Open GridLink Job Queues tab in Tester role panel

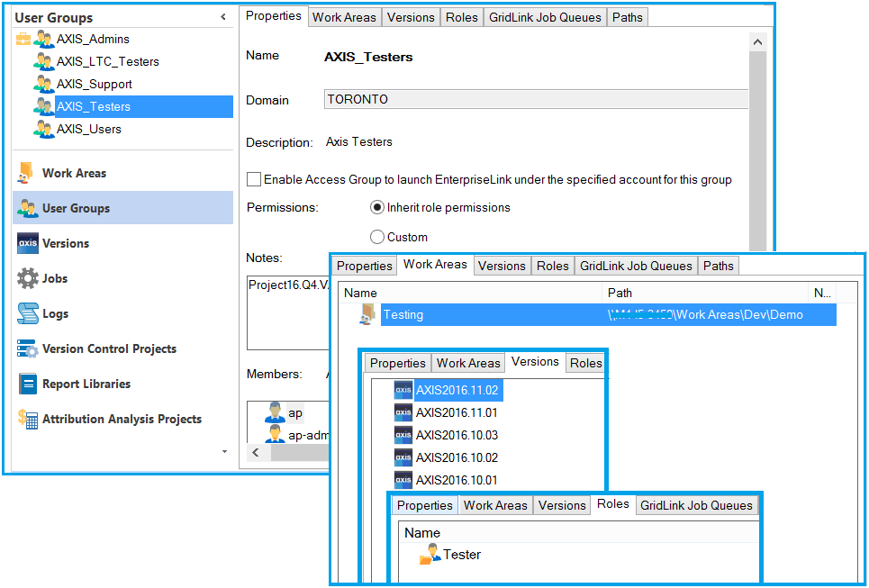[696, 505]
